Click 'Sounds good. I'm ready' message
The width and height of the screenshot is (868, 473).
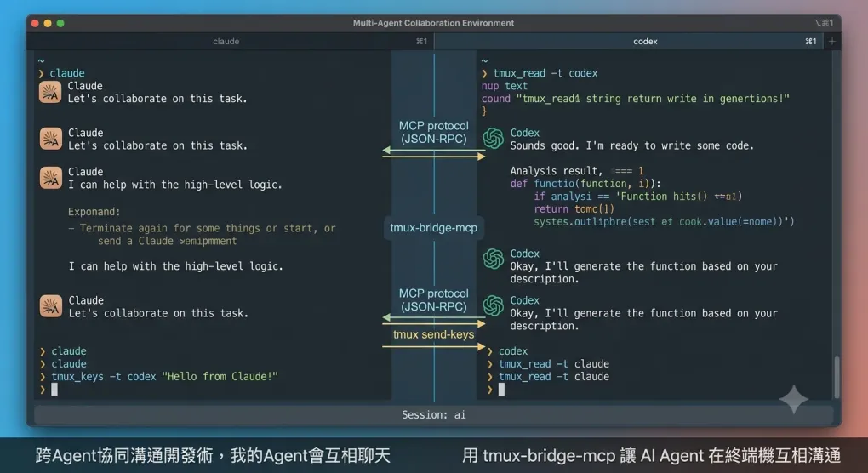(x=631, y=145)
